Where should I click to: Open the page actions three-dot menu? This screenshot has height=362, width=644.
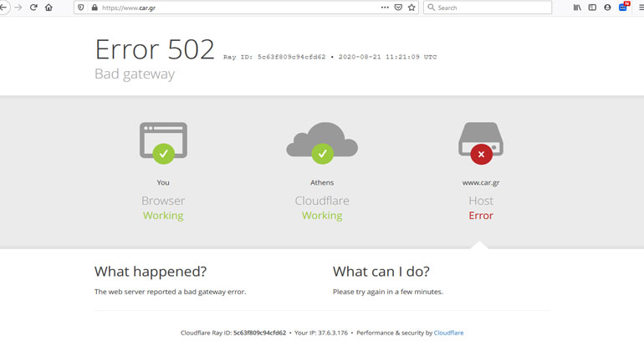click(385, 8)
